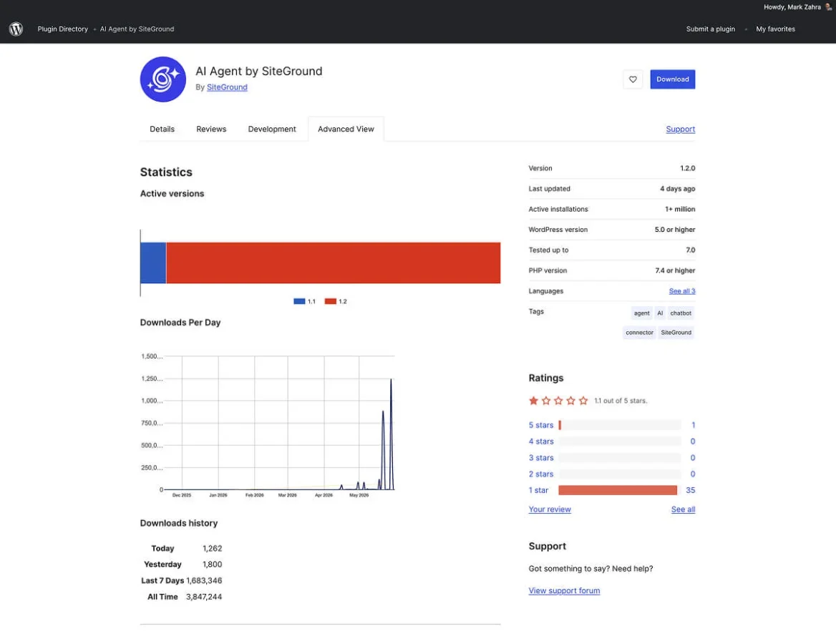
Task: Click See all ratings link
Action: tap(683, 509)
